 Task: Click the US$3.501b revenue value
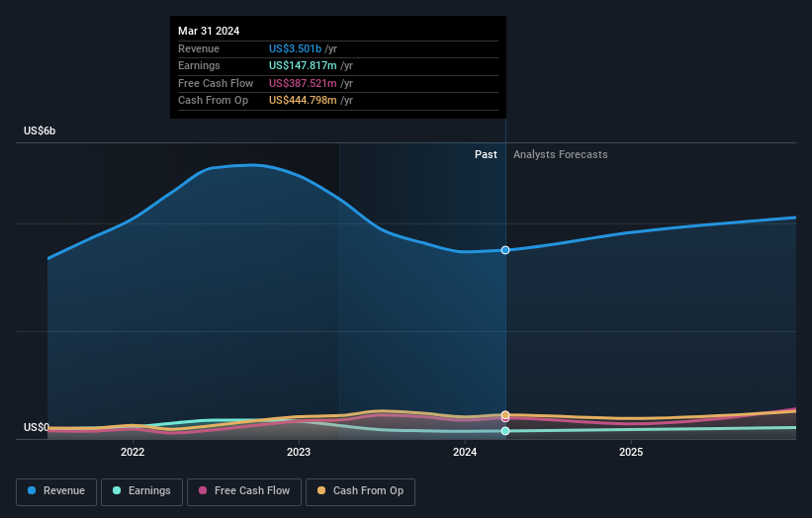tap(295, 48)
